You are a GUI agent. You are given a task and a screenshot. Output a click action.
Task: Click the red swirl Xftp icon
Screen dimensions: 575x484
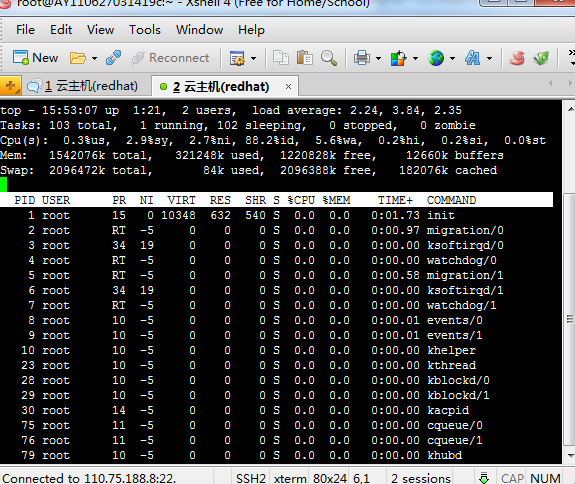[x=517, y=58]
